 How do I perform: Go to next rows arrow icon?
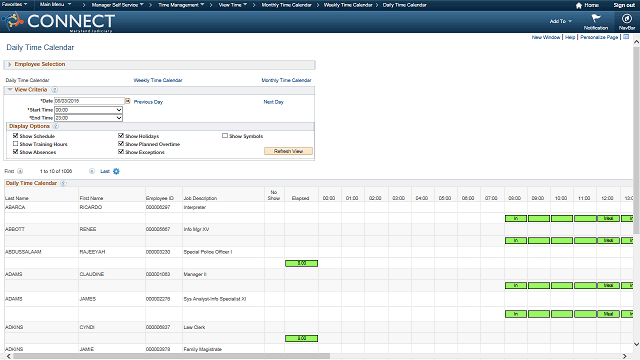pos(92,171)
